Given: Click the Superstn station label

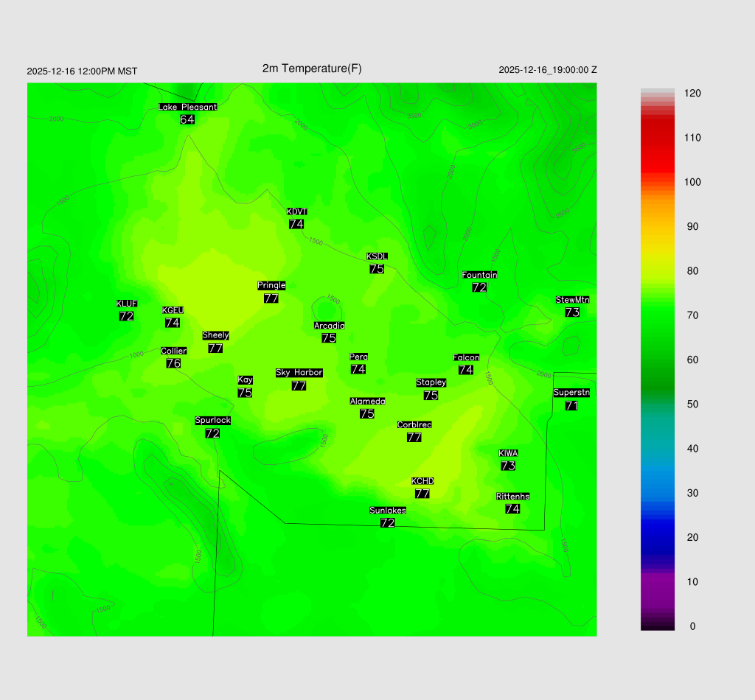Looking at the screenshot, I should (571, 393).
